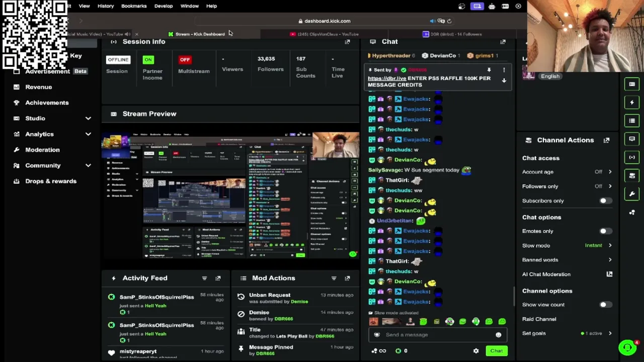The image size is (644, 362).
Task: Open the Bookmarks menu
Action: tap(134, 6)
